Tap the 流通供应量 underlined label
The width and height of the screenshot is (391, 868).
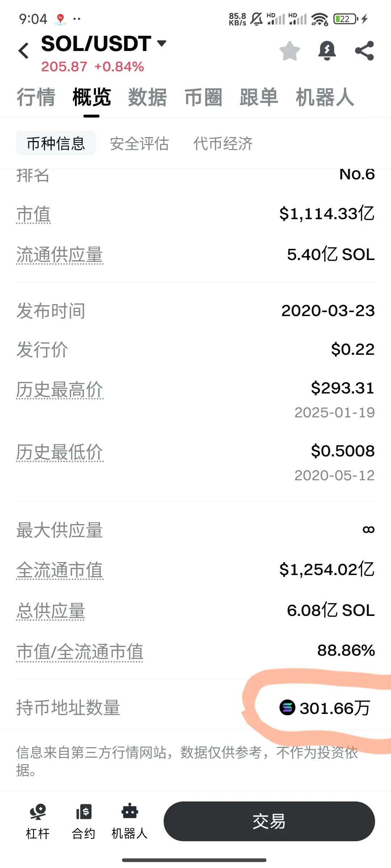pos(60,255)
